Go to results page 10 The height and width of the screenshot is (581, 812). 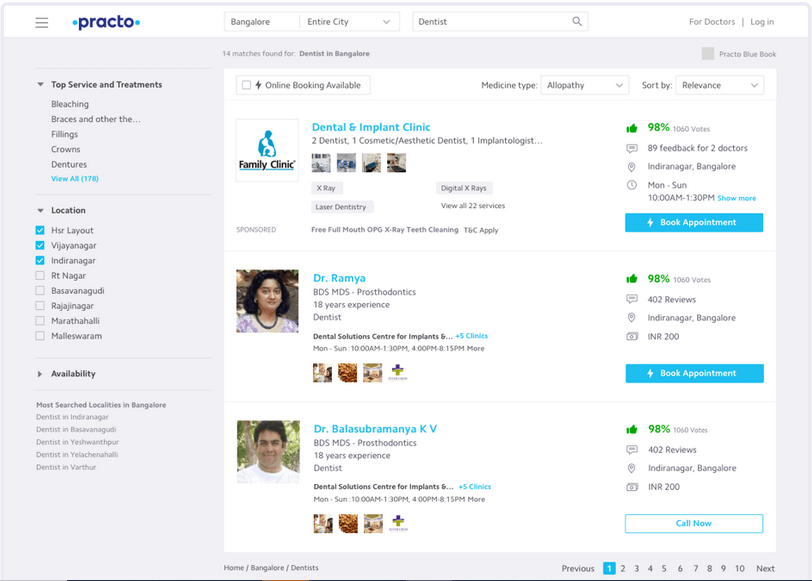pyautogui.click(x=740, y=569)
